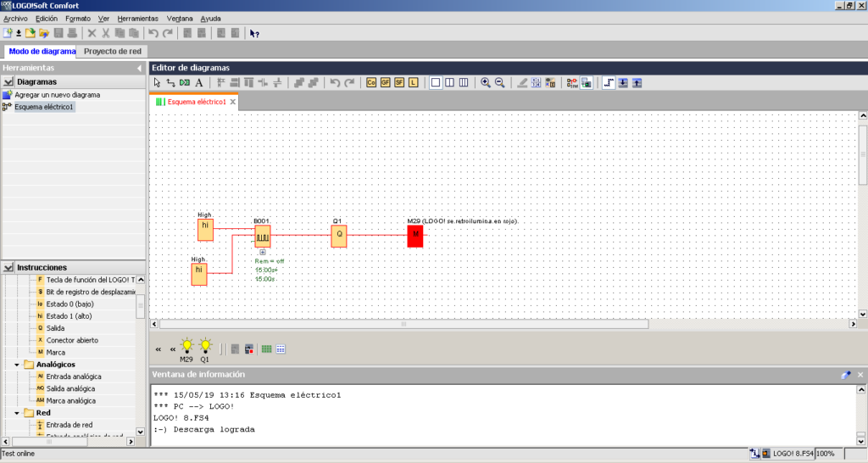Image resolution: width=868 pixels, height=463 pixels.
Task: Click the simulation icon in editor toolbar
Action: (x=572, y=82)
